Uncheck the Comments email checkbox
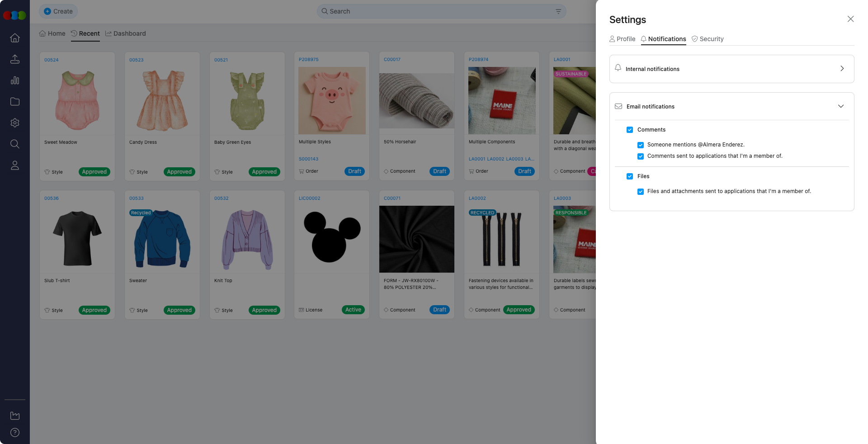This screenshot has width=868, height=444. point(630,130)
